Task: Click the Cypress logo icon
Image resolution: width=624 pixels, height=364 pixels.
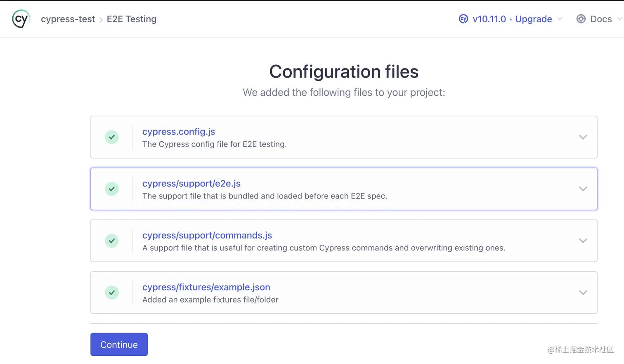Action: pyautogui.click(x=21, y=19)
